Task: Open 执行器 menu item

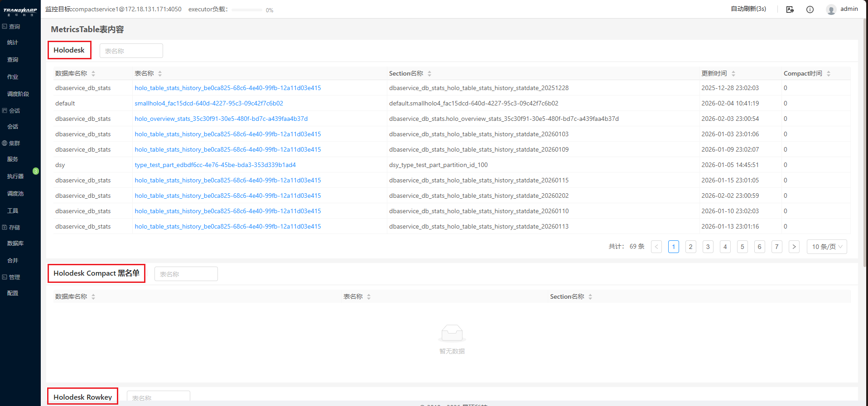Action: (x=15, y=176)
